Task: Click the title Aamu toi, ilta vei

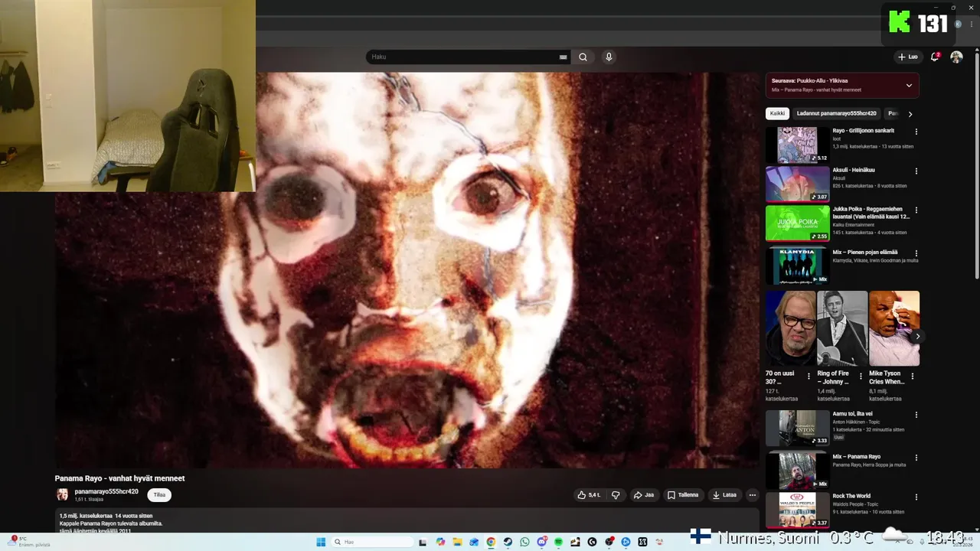Action: click(x=852, y=414)
